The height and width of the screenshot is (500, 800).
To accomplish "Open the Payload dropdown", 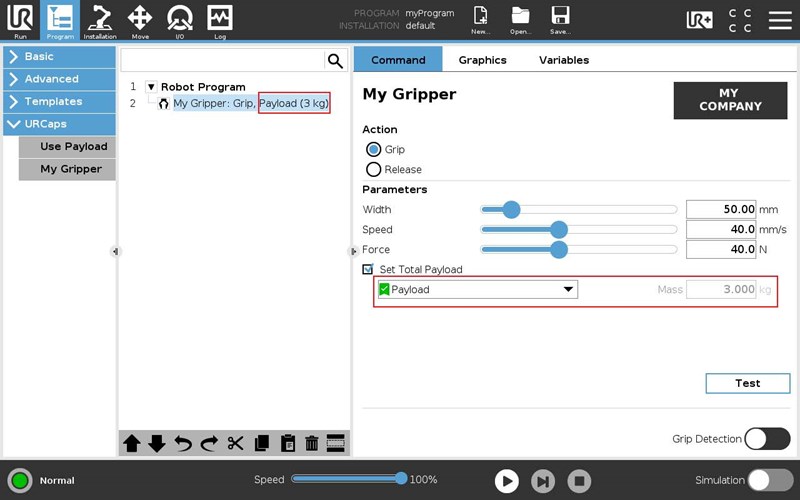I will [x=476, y=290].
